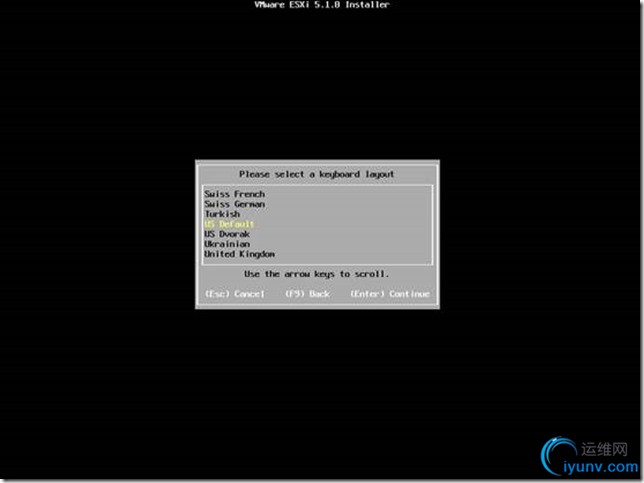This screenshot has width=644, height=483.
Task: Click (F9) Back option
Action: [308, 294]
